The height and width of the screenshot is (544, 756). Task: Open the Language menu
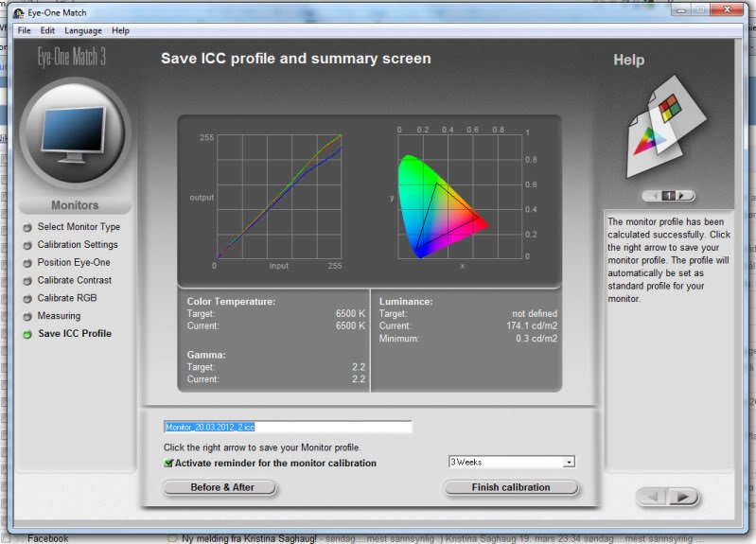82,30
